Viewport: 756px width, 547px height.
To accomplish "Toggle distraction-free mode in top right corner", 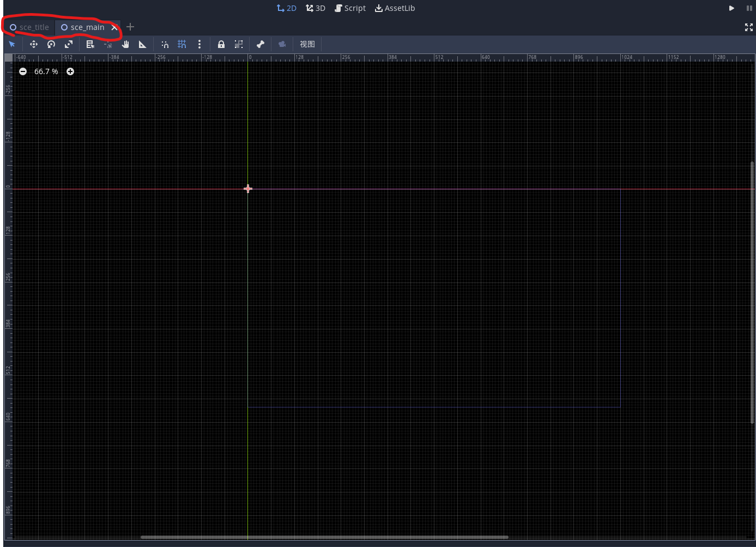I will (x=749, y=27).
